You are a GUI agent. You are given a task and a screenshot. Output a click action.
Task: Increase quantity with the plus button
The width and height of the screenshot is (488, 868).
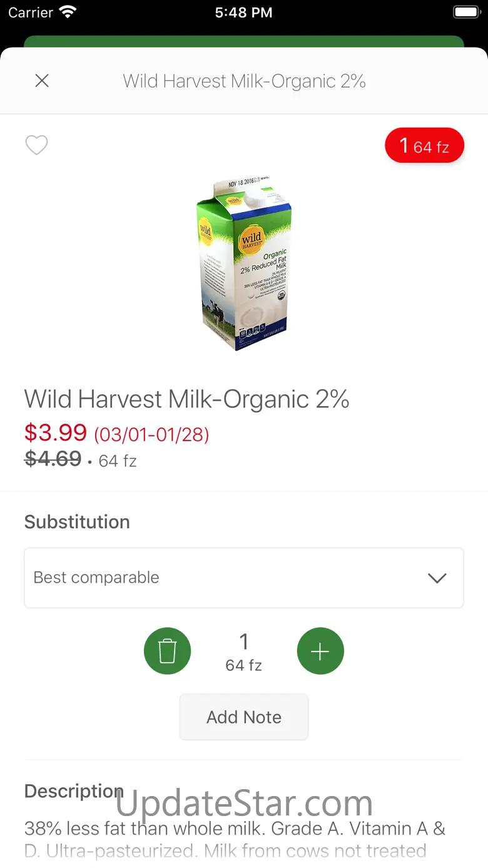pos(320,651)
